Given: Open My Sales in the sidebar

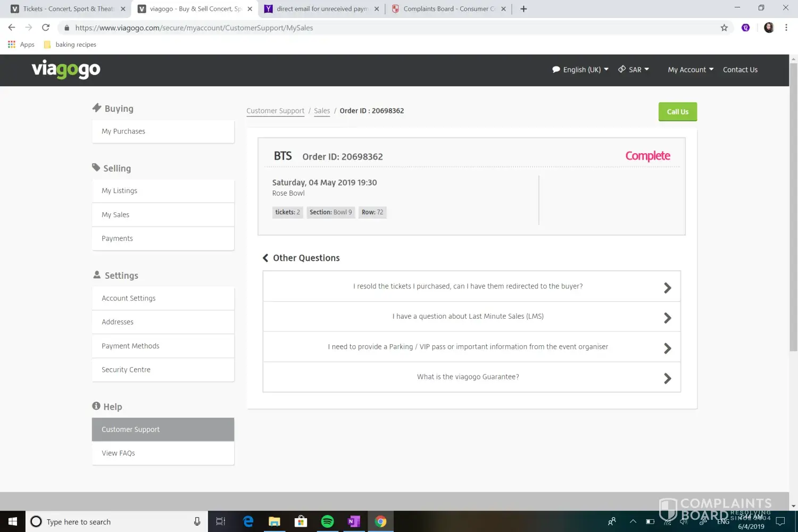Looking at the screenshot, I should pyautogui.click(x=163, y=215).
